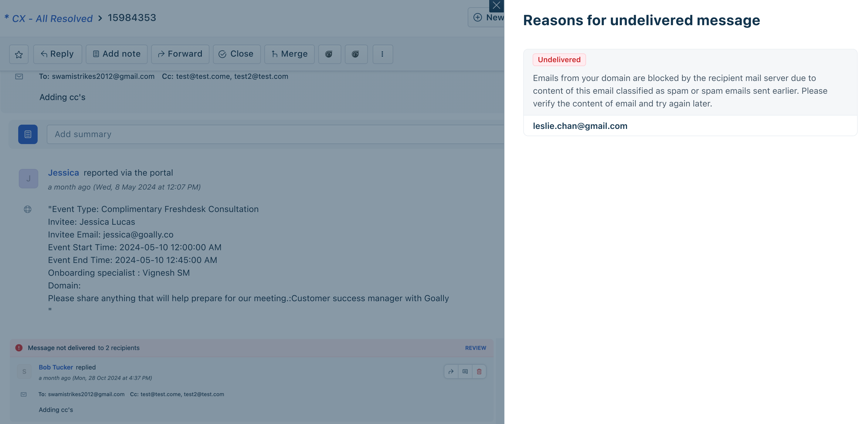The image size is (868, 424).
Task: Open Add note from the toolbar
Action: tap(117, 54)
